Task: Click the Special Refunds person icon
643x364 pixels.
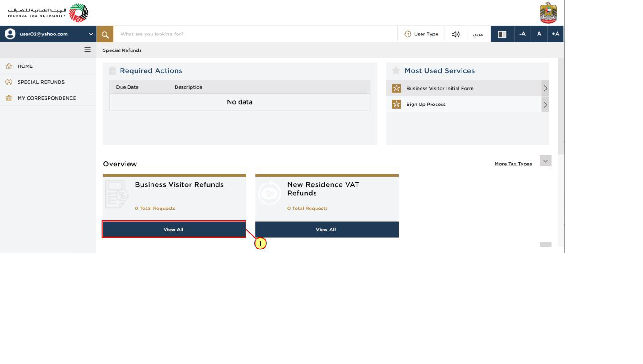Action: pos(9,82)
